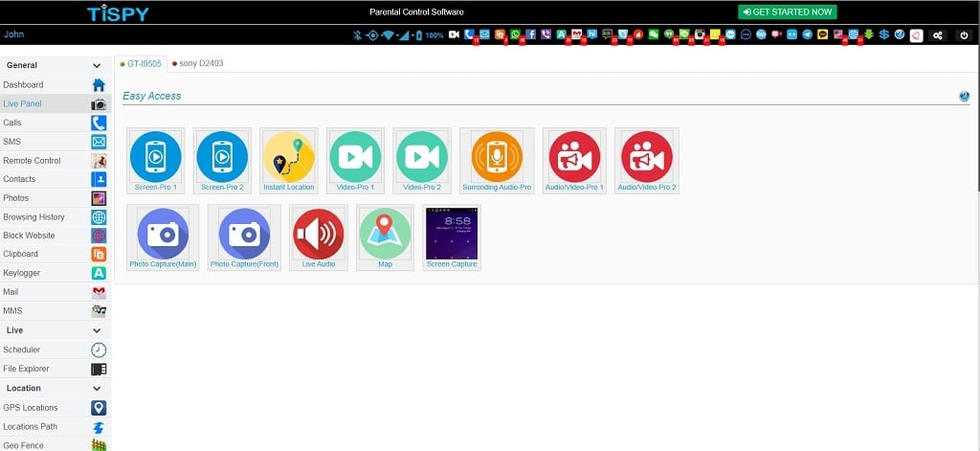
Task: Switch to the sony D2403 device tab
Action: tap(197, 64)
